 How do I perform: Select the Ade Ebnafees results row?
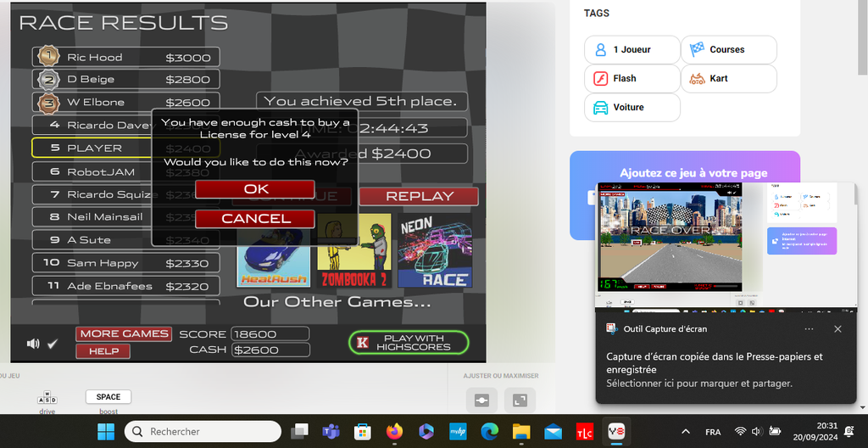coord(126,286)
